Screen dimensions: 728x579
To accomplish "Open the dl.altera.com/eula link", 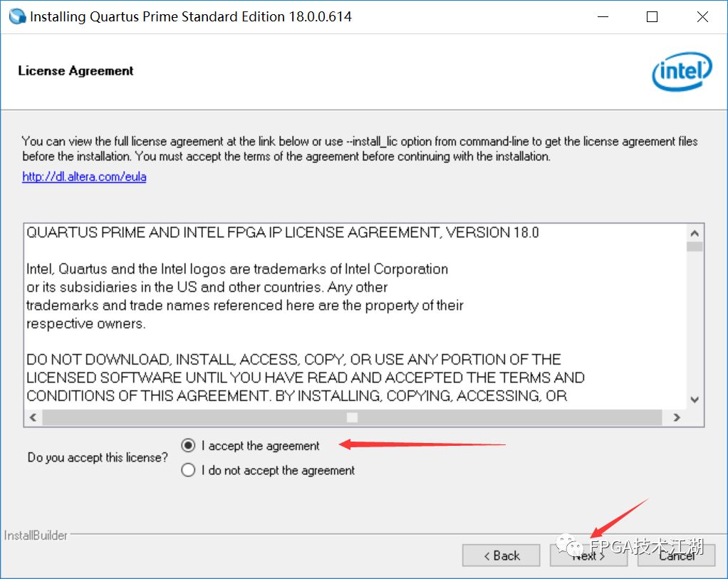I will [84, 177].
